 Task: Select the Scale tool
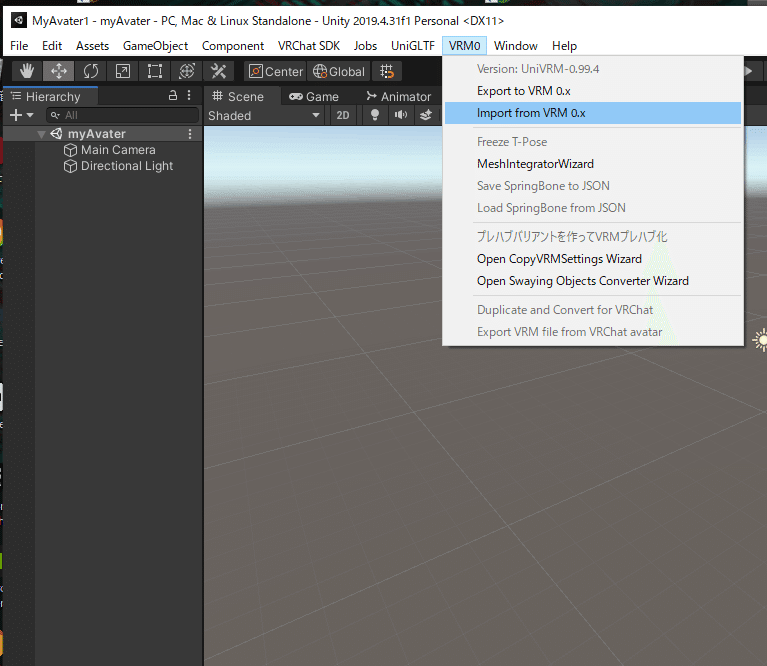coord(122,71)
